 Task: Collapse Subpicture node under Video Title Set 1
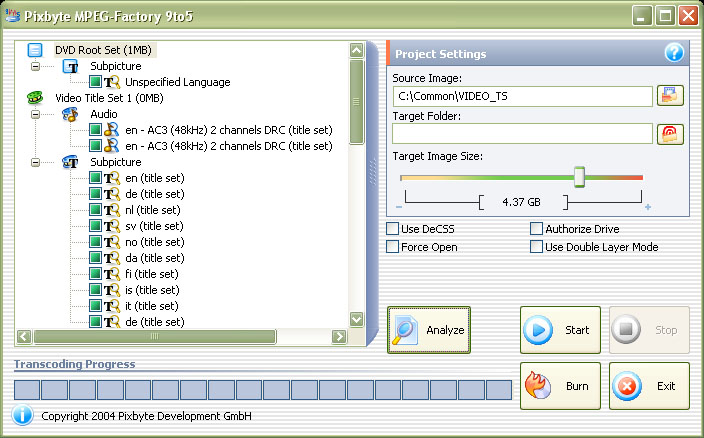[35, 162]
